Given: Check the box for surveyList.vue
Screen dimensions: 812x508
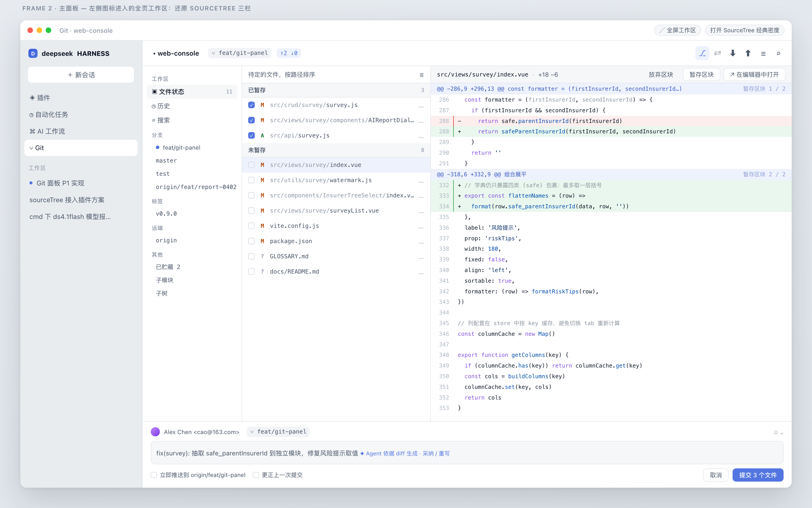Looking at the screenshot, I should pos(251,211).
